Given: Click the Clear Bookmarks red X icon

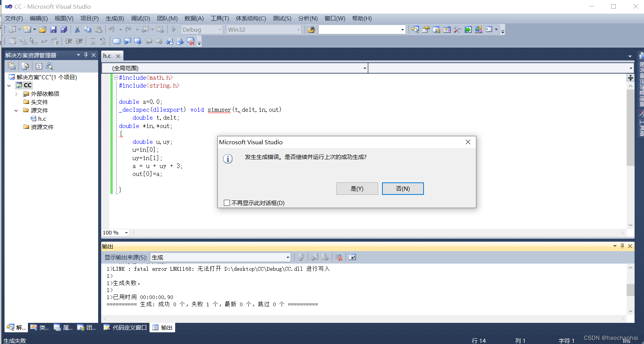Looking at the screenshot, I should tap(191, 41).
